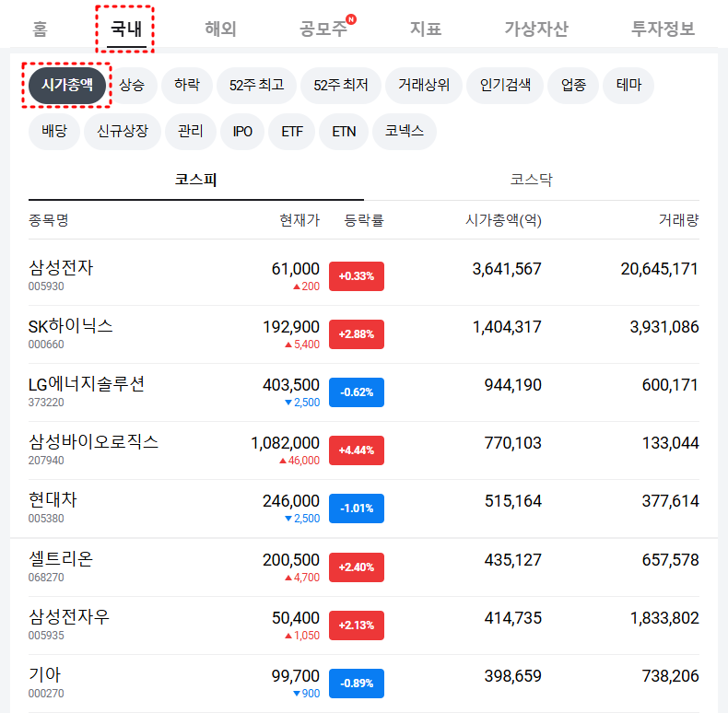Click the 944,190 market cap value

(x=513, y=385)
